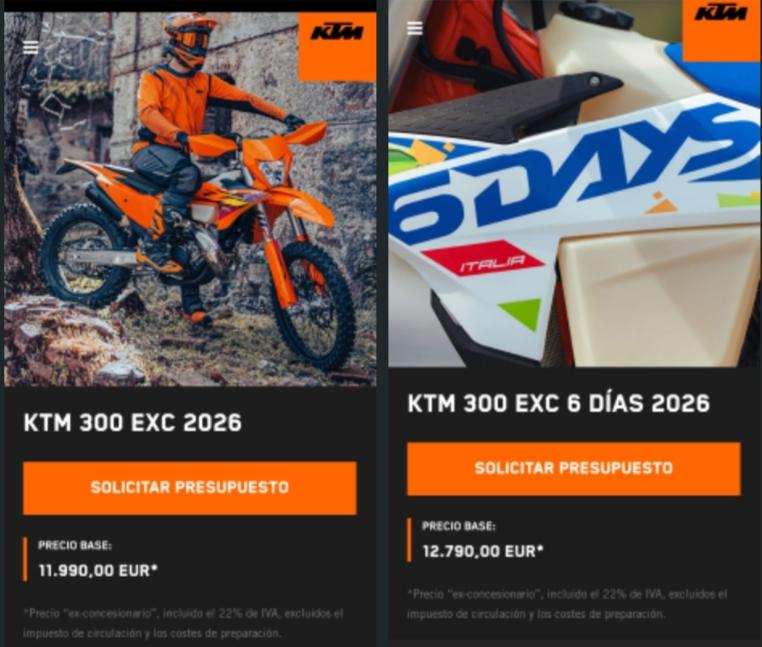Request quote for KTM 300 EXC 6 DÍAS
762x647 pixels.
573,469
